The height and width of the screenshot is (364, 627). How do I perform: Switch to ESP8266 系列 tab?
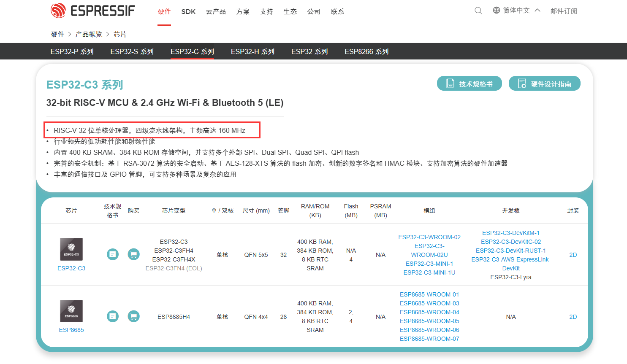tap(366, 51)
